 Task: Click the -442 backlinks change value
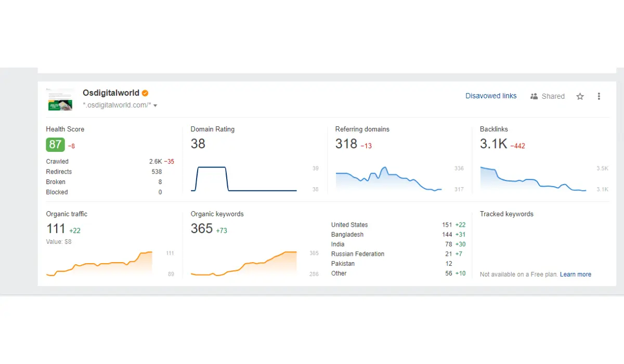pos(517,146)
